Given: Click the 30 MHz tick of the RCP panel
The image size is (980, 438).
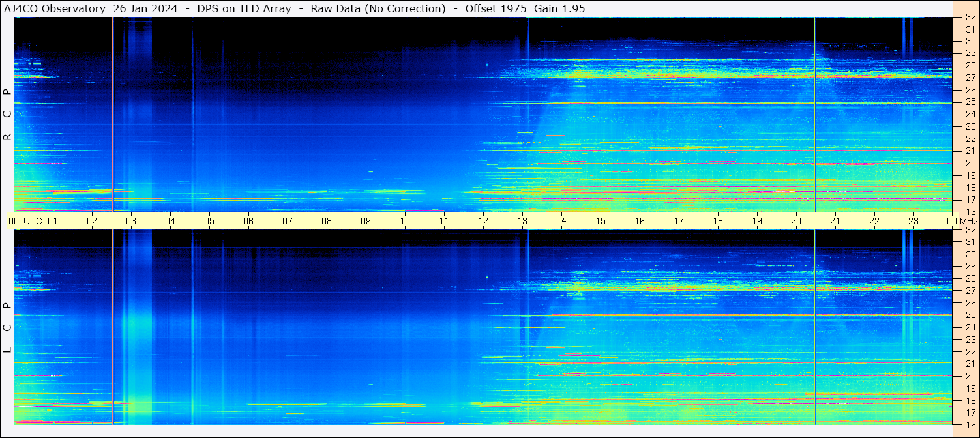Looking at the screenshot, I should [x=970, y=41].
